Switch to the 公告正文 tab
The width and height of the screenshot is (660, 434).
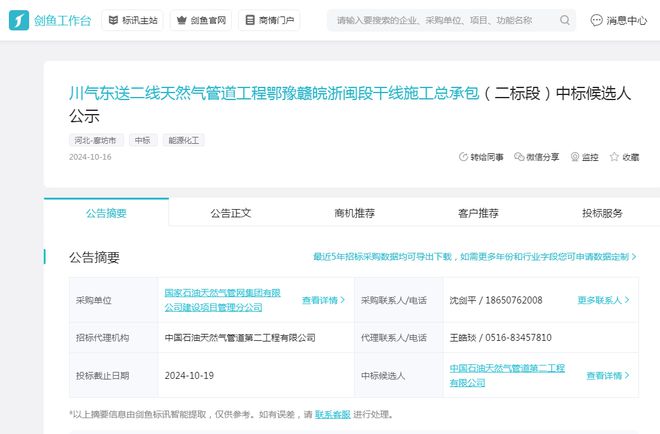click(x=231, y=213)
